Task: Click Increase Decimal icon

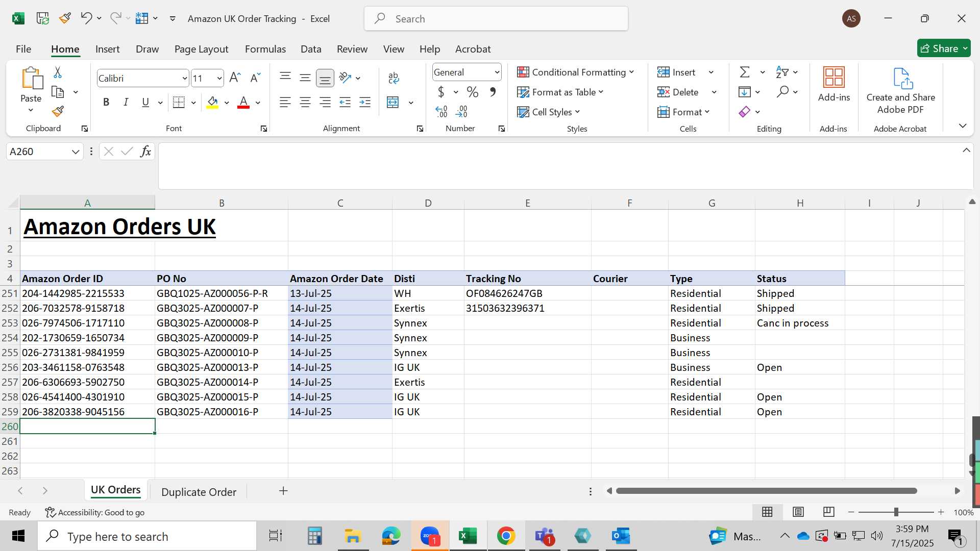Action: tap(442, 111)
